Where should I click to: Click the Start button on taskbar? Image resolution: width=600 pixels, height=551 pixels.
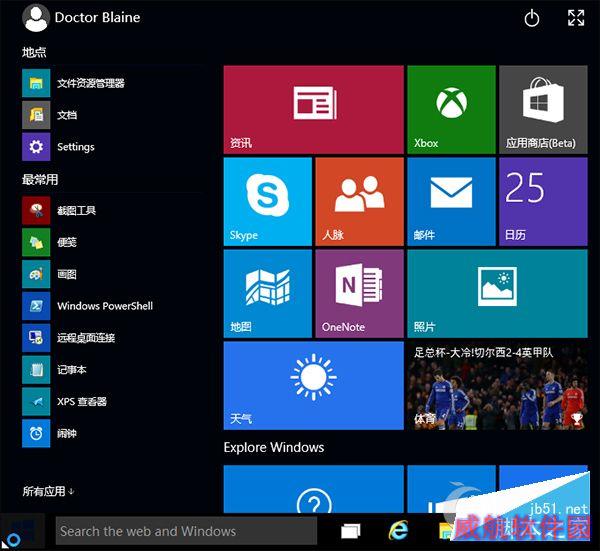pyautogui.click(x=22, y=532)
